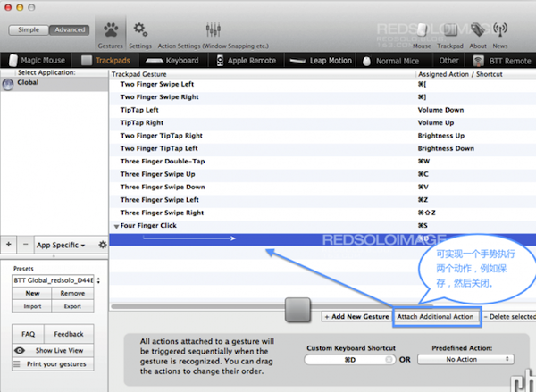Select the TipTap Right gesture row

click(x=322, y=122)
